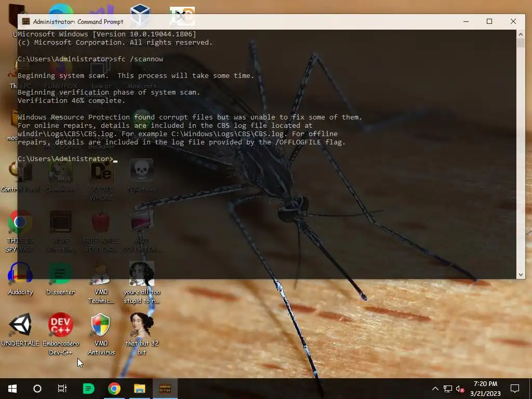Open the Action Center notifications icon

click(x=515, y=389)
